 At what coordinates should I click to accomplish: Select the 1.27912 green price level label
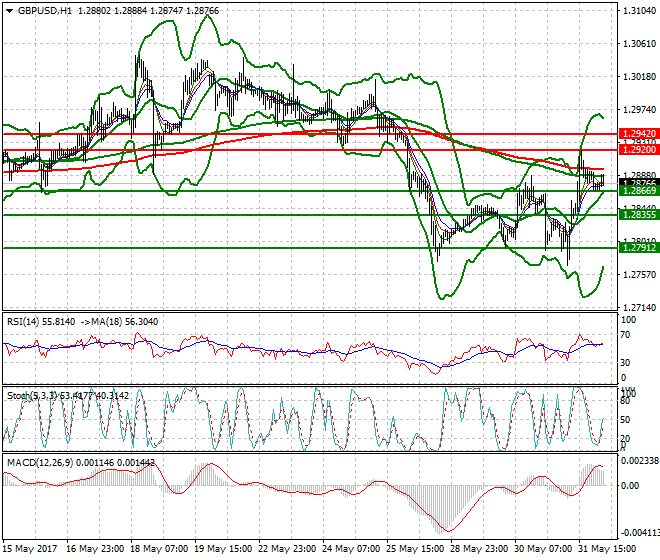[x=640, y=248]
